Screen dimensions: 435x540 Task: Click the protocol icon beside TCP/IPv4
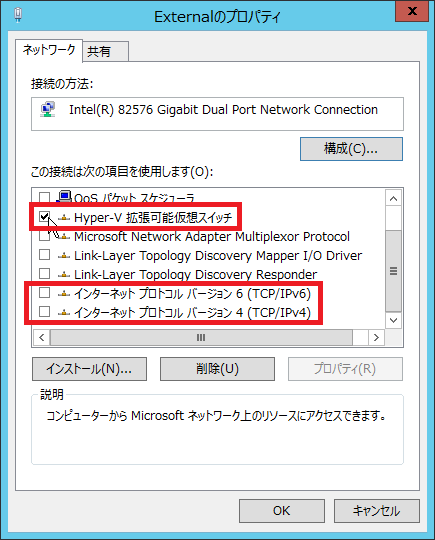(64, 312)
